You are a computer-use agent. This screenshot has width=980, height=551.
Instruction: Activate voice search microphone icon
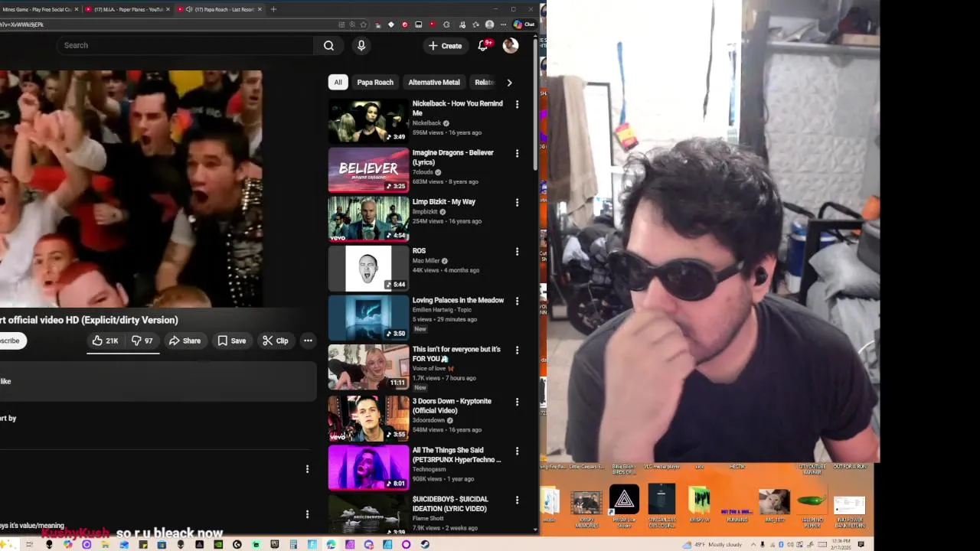tap(361, 45)
